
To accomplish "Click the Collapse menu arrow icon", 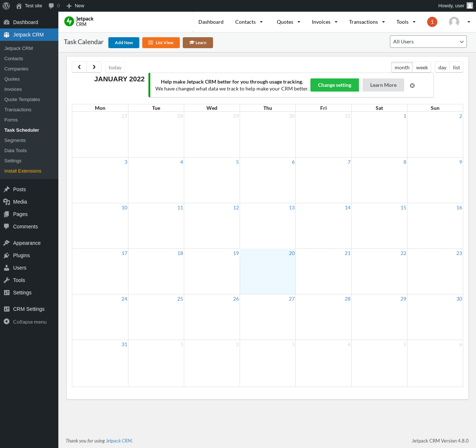I will pos(7,321).
